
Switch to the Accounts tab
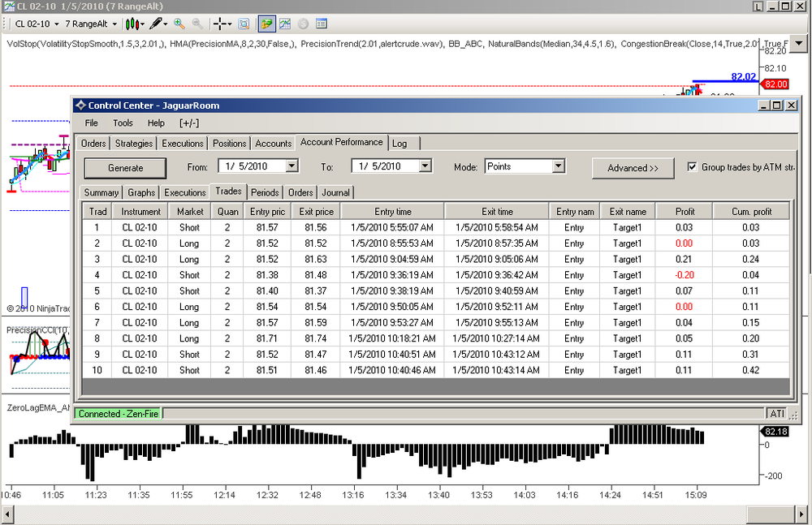[x=274, y=144]
